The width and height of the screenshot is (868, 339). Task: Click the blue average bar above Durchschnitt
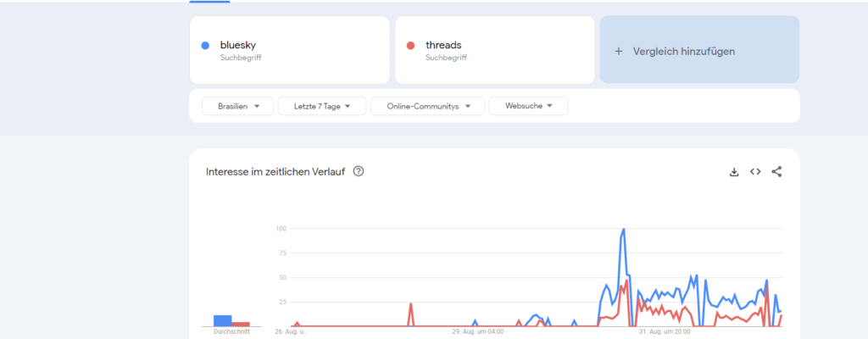point(222,320)
